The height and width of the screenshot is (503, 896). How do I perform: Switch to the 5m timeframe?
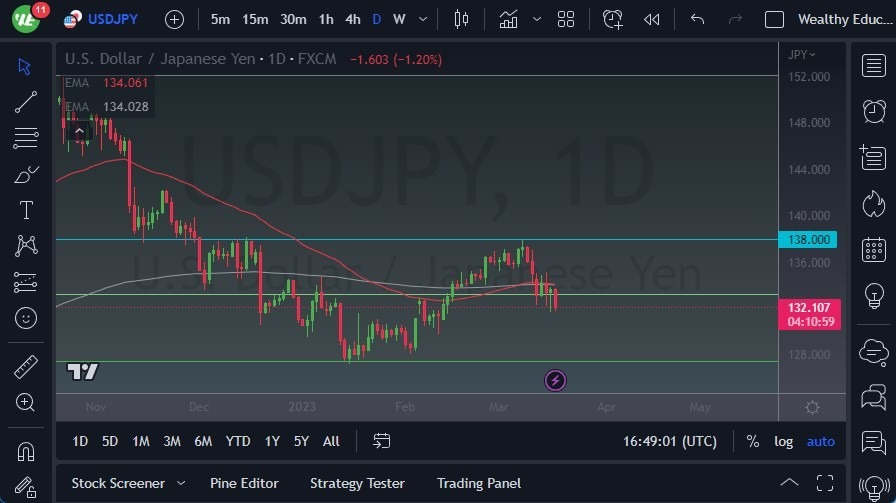220,19
